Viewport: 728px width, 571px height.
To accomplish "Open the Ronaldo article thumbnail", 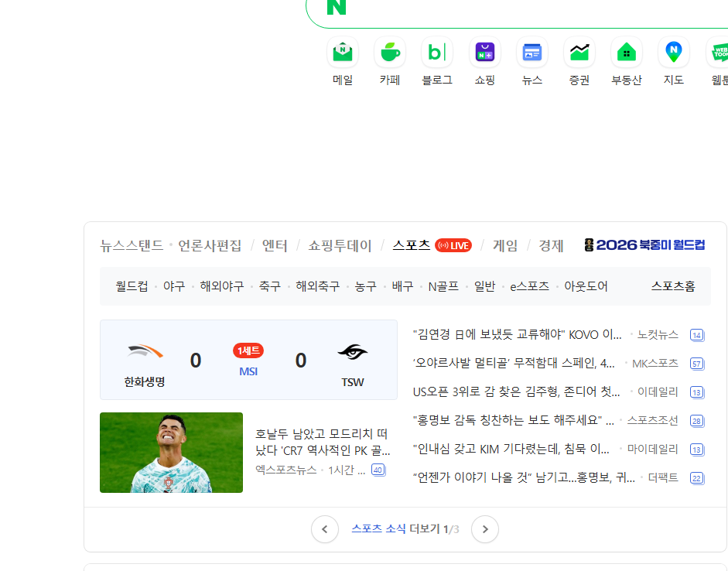I will (171, 453).
